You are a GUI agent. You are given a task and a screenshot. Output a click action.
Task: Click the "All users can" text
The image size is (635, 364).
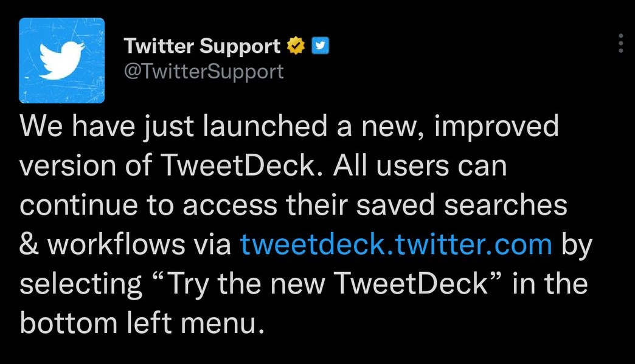click(x=420, y=165)
